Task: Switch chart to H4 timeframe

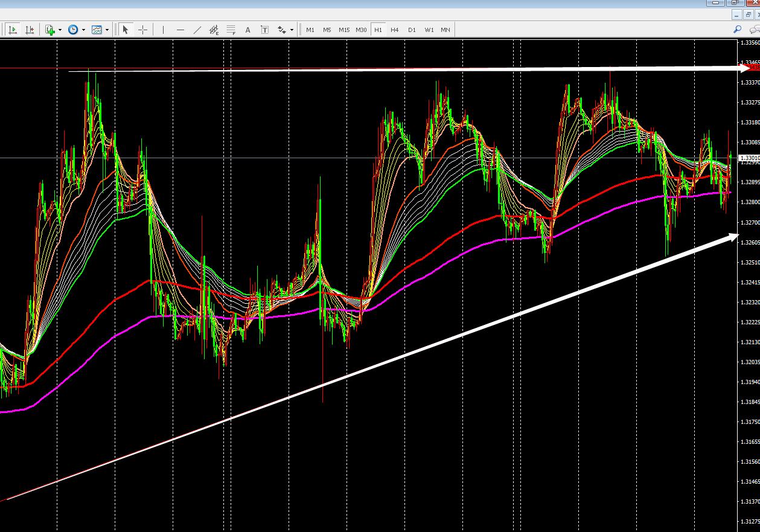Action: point(395,30)
